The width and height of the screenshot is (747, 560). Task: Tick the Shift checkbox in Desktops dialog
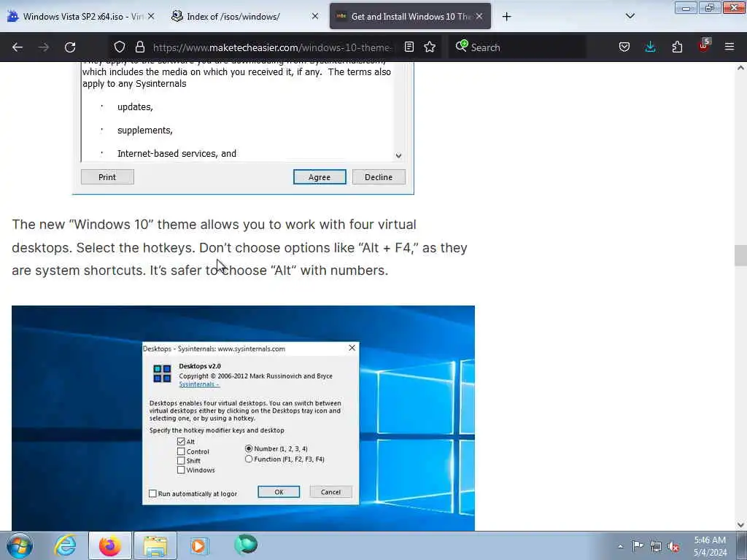pos(181,461)
